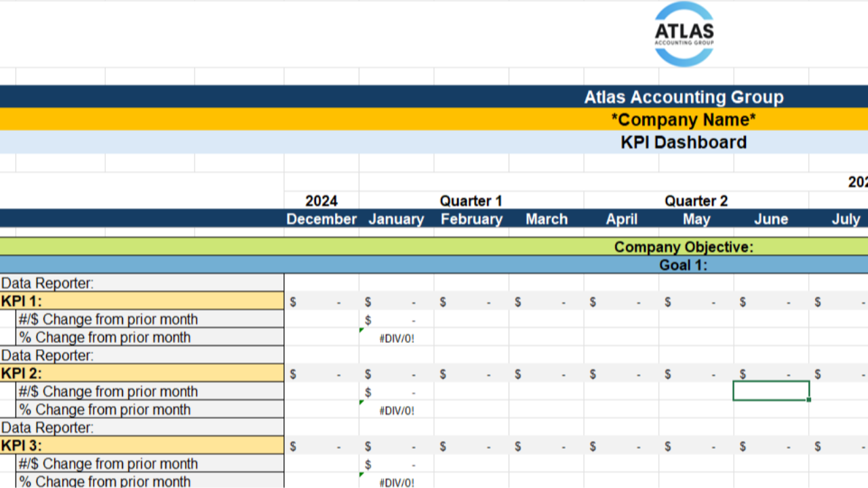This screenshot has width=868, height=488.
Task: Select KPI 1 June value cell
Action: tap(771, 302)
